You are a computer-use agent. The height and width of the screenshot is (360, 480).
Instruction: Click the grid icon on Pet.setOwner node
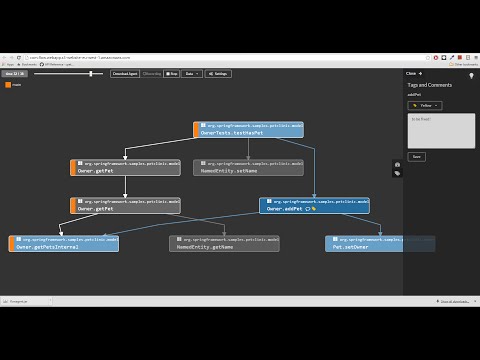[335, 239]
